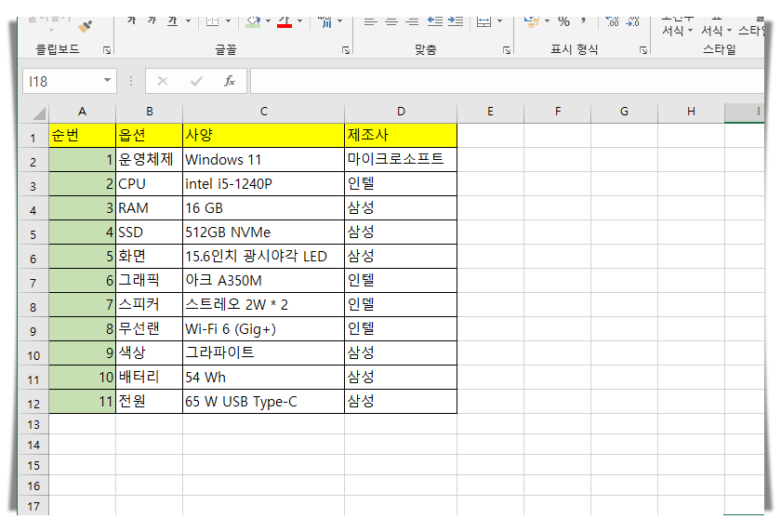Open the 클립보드 dialog launcher

coord(107,50)
